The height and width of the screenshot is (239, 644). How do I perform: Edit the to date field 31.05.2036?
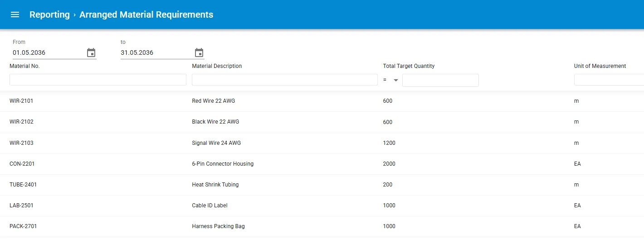coord(156,53)
